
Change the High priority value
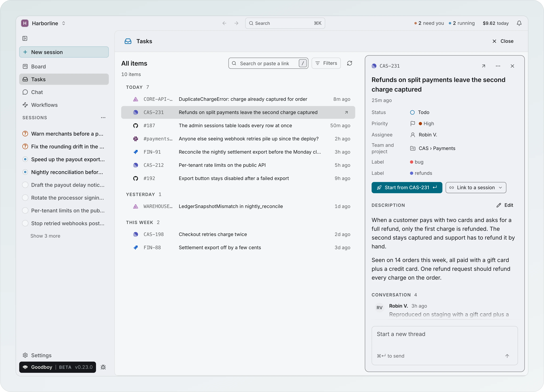tap(422, 124)
